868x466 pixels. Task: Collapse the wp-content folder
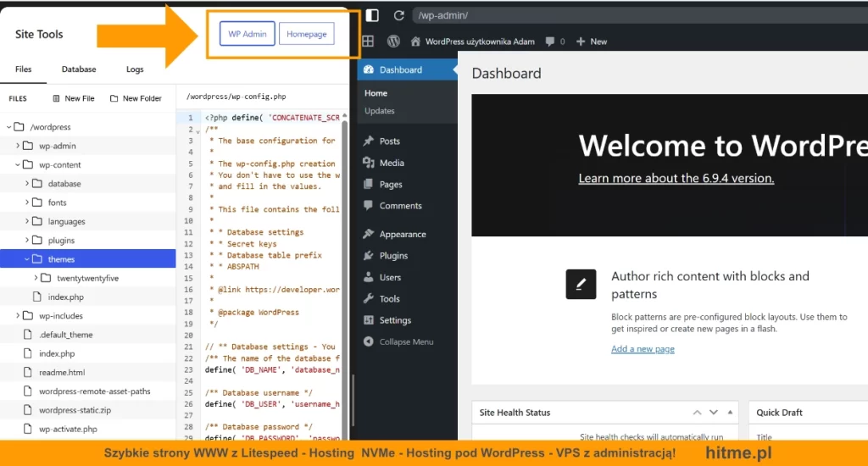[x=18, y=164]
